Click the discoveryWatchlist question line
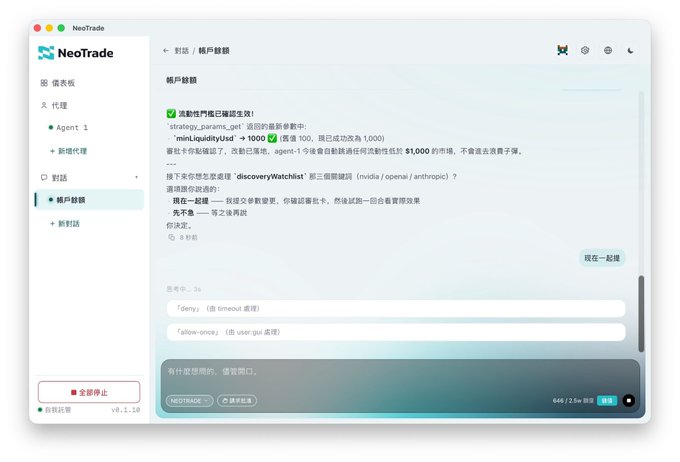 311,177
